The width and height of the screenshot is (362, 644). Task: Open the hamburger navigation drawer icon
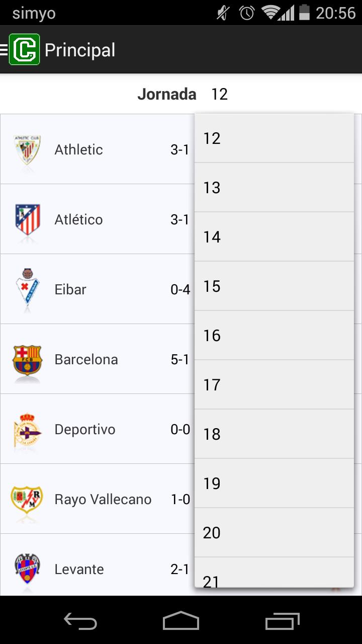(x=4, y=50)
